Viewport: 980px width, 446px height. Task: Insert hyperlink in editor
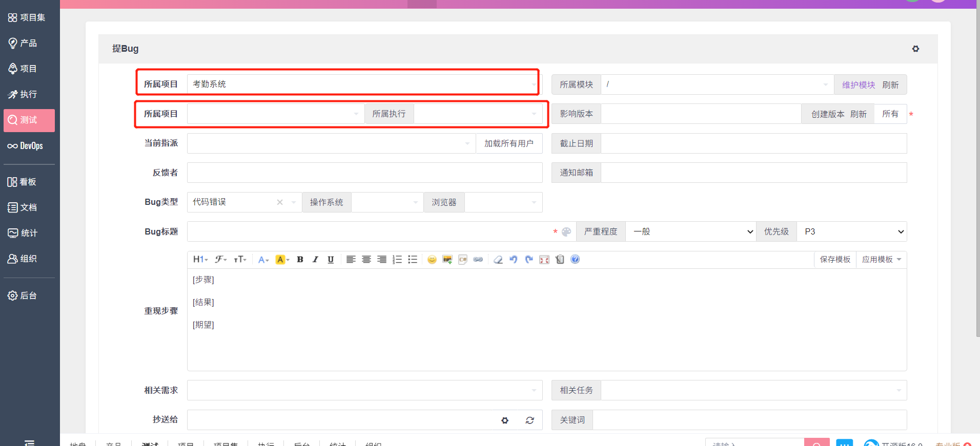[x=478, y=260]
